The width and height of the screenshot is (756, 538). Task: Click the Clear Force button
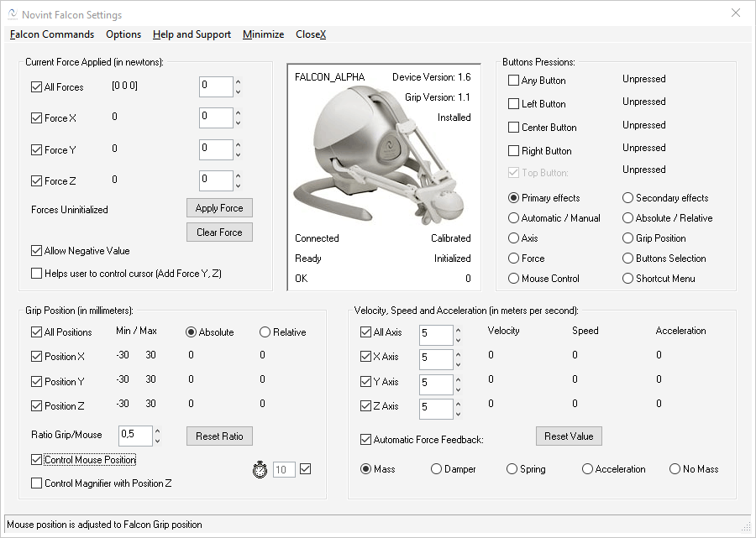[x=219, y=232]
